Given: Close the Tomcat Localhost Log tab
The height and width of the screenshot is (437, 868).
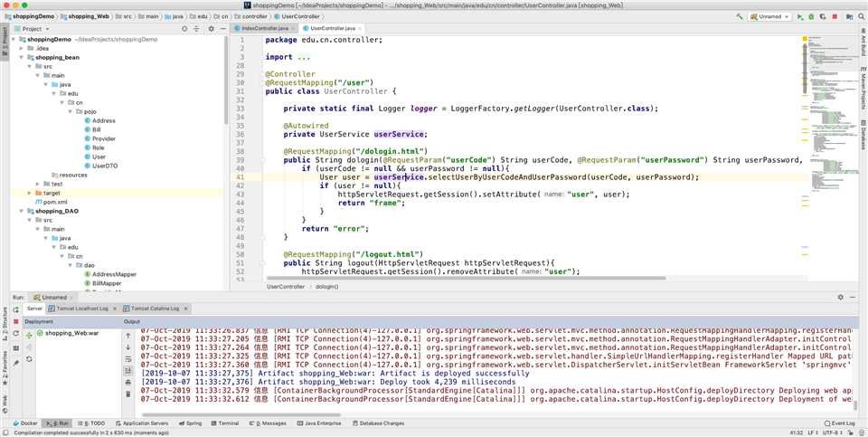Looking at the screenshot, I should point(115,309).
